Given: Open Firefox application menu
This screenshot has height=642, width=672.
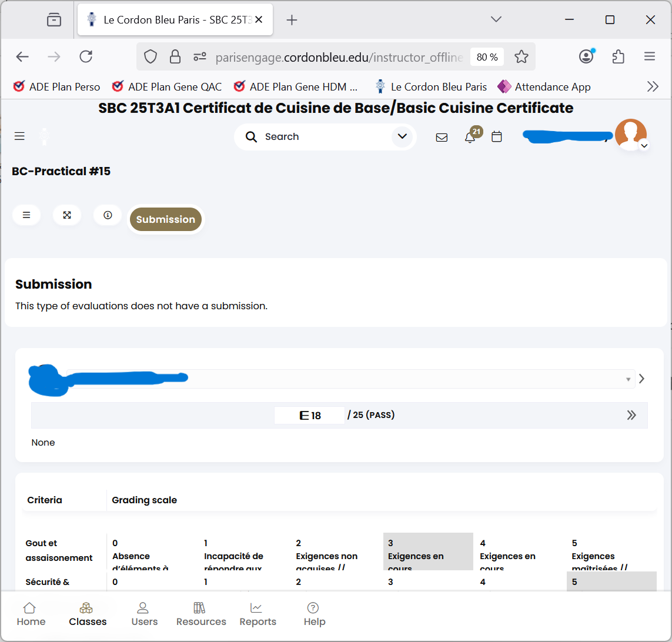Looking at the screenshot, I should tap(650, 56).
